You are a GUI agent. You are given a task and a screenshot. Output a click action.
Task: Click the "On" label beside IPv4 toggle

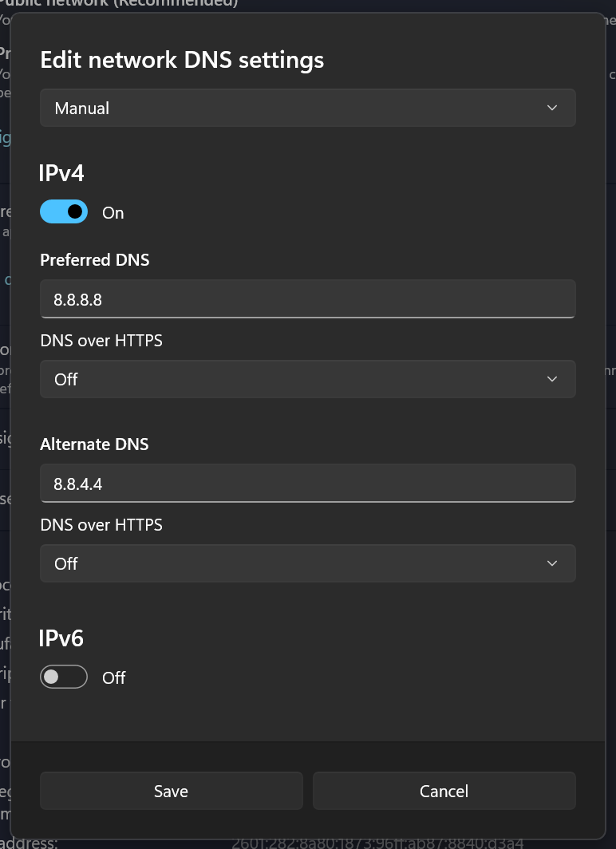[x=113, y=213]
